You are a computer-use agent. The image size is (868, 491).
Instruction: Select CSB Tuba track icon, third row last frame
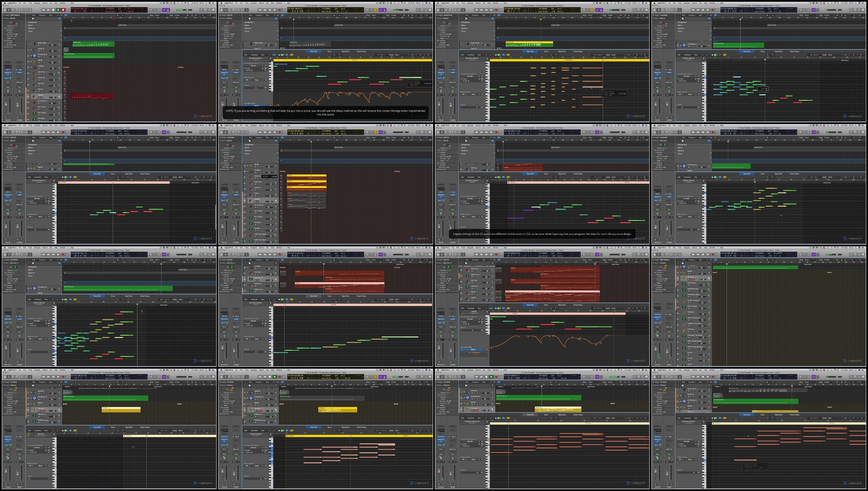(x=684, y=330)
